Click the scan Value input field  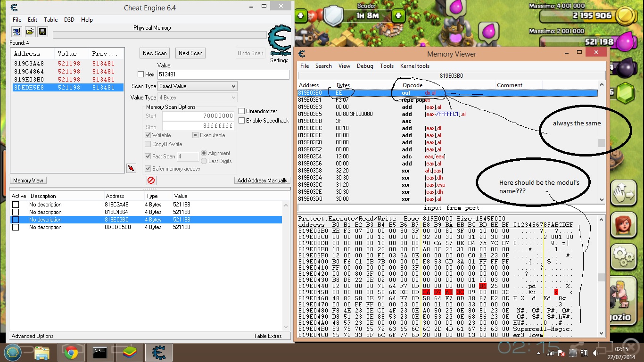pyautogui.click(x=223, y=74)
